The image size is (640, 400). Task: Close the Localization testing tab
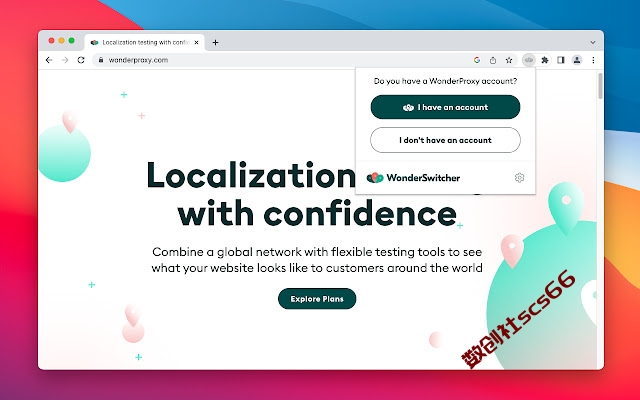[x=196, y=42]
